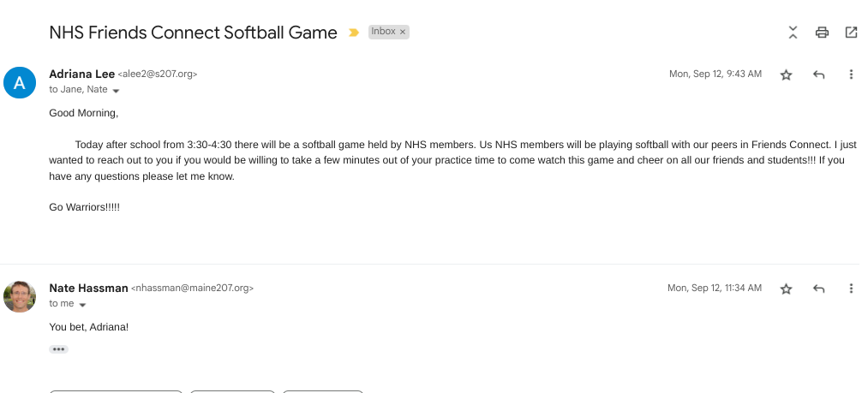The width and height of the screenshot is (868, 393).
Task: Click the NHS Friends Connect Softball Game subject
Action: tap(193, 33)
